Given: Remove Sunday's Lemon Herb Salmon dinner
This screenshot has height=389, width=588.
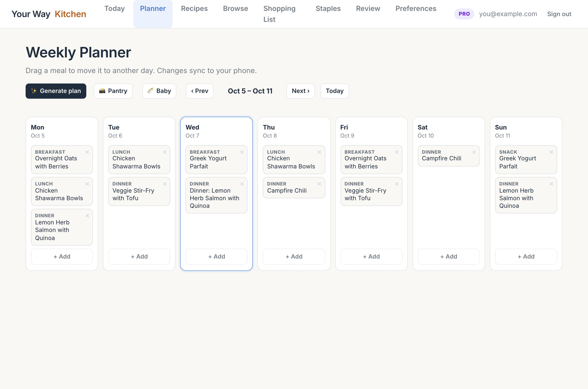Looking at the screenshot, I should click(551, 184).
